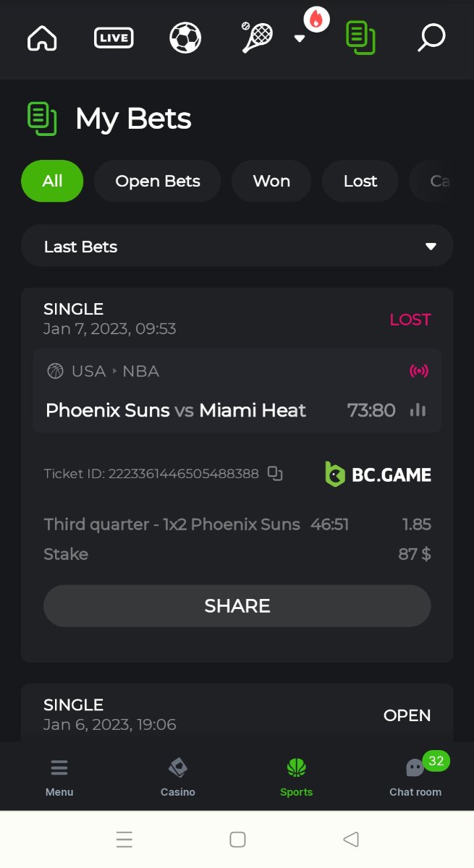Select the soccer ball sport icon
Image resolution: width=474 pixels, height=868 pixels.
(185, 38)
